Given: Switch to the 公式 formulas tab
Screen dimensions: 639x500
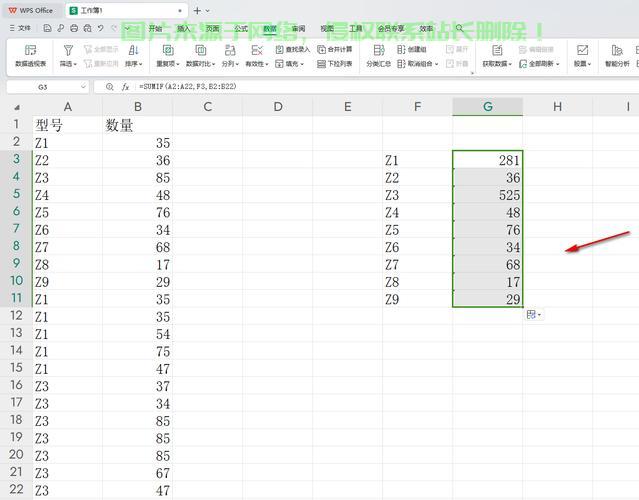Looking at the screenshot, I should coord(241,28).
